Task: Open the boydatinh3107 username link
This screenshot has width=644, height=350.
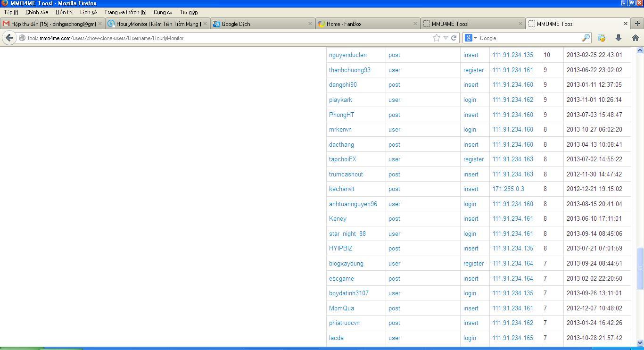Action: click(349, 293)
